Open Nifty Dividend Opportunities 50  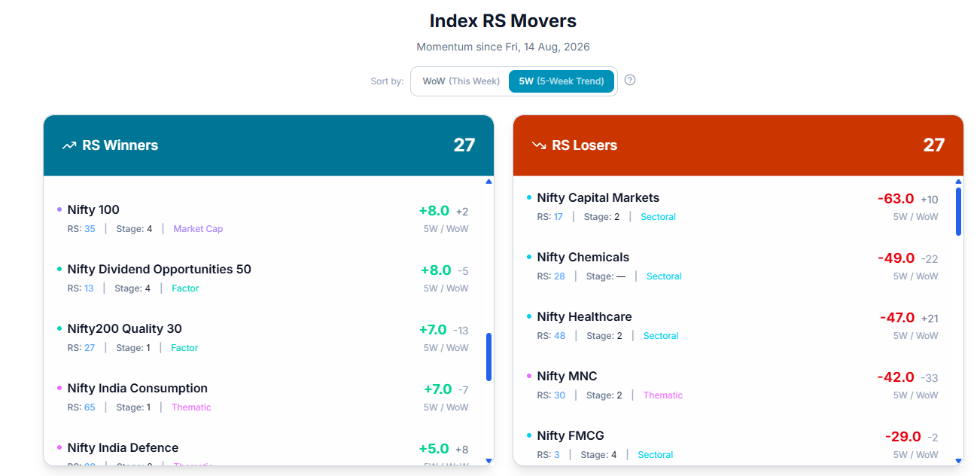click(x=159, y=269)
